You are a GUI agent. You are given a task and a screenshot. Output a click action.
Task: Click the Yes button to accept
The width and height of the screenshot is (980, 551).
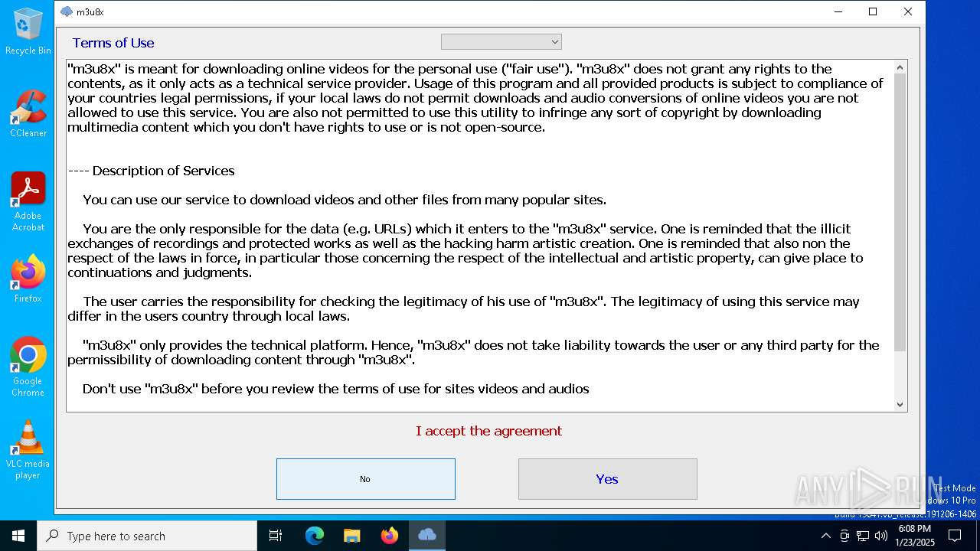(607, 479)
